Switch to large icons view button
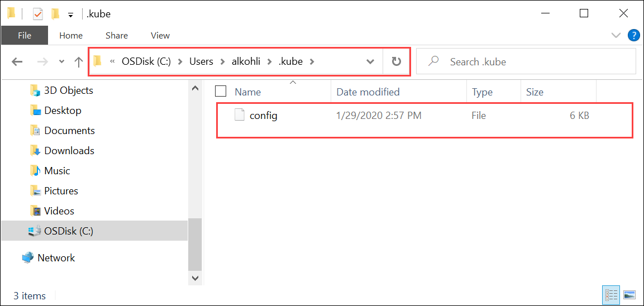Viewport: 644px width, 306px height. click(x=629, y=295)
